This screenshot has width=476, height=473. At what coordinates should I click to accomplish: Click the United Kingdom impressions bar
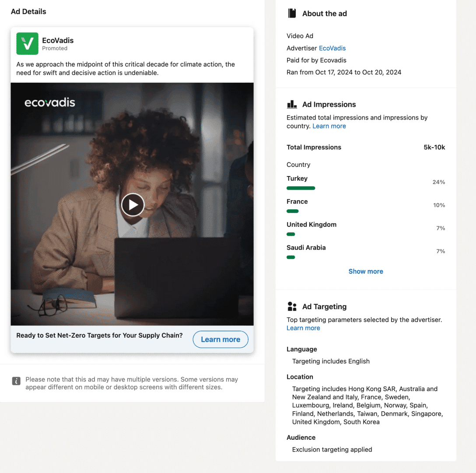pos(291,234)
